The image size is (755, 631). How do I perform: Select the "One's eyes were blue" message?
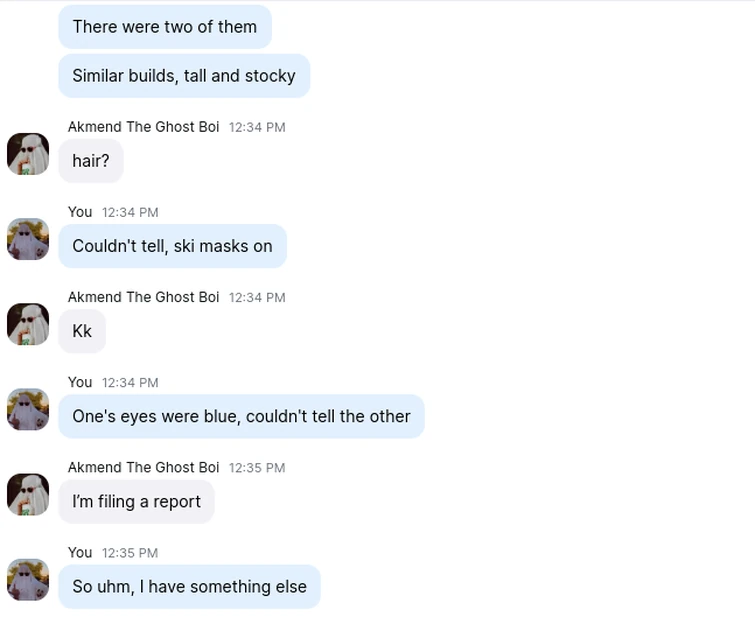[241, 416]
